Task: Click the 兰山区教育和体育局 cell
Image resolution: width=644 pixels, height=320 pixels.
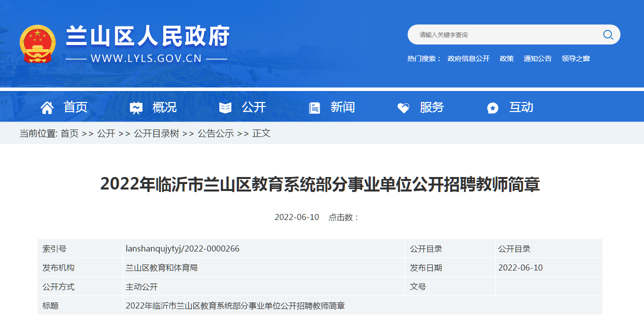Action: (x=162, y=267)
